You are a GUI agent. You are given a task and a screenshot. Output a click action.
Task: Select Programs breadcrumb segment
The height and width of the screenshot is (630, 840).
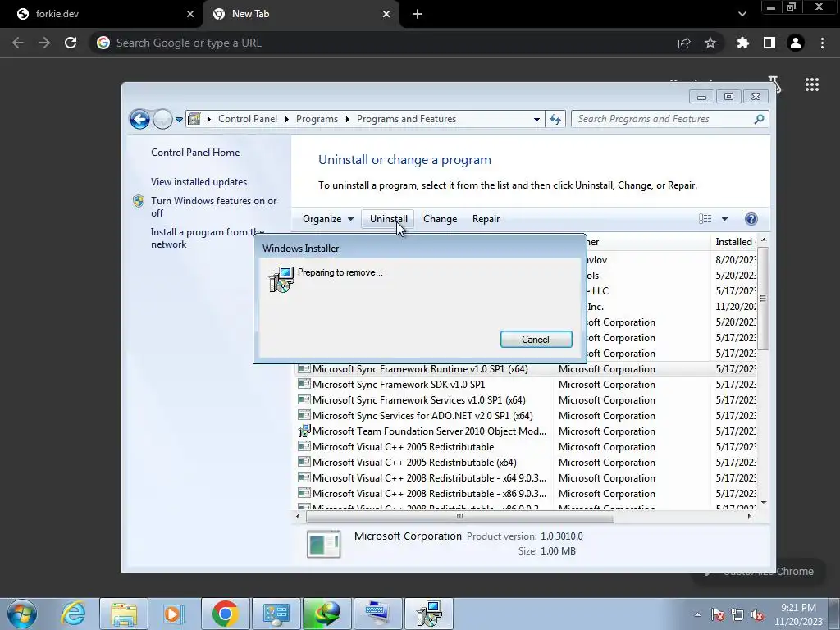317,119
